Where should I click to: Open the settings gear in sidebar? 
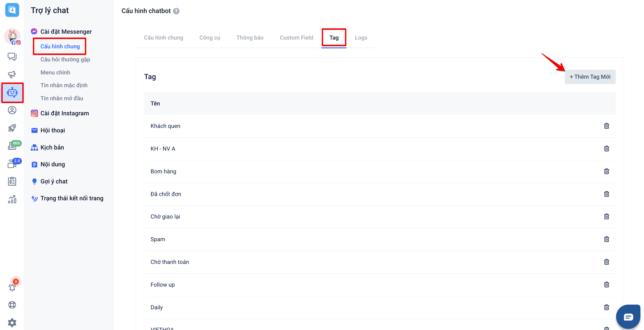[x=12, y=323]
